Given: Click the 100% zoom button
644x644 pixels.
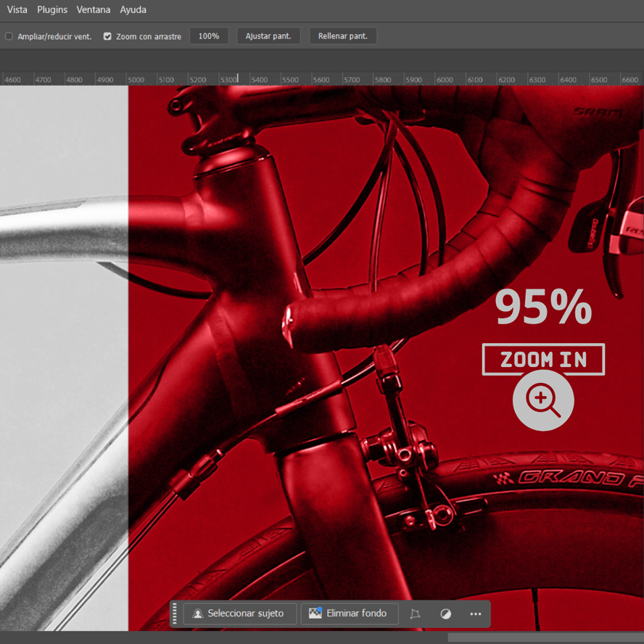Looking at the screenshot, I should pyautogui.click(x=209, y=36).
